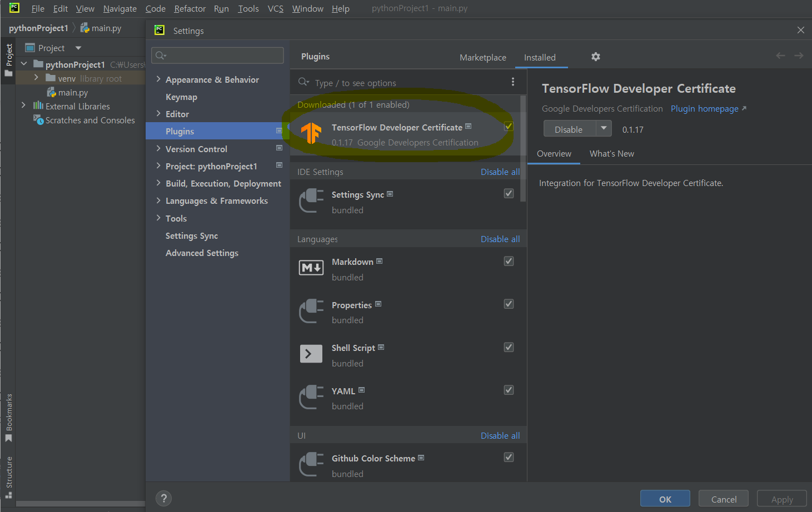Toggle the Properties plugin checkbox
The image size is (812, 512).
coord(509,304)
